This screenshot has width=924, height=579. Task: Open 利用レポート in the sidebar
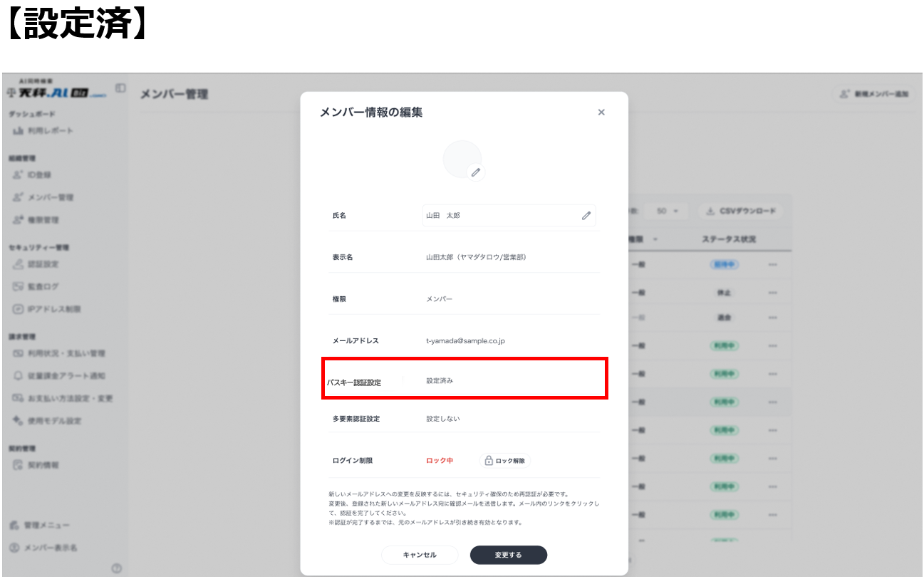click(x=50, y=131)
